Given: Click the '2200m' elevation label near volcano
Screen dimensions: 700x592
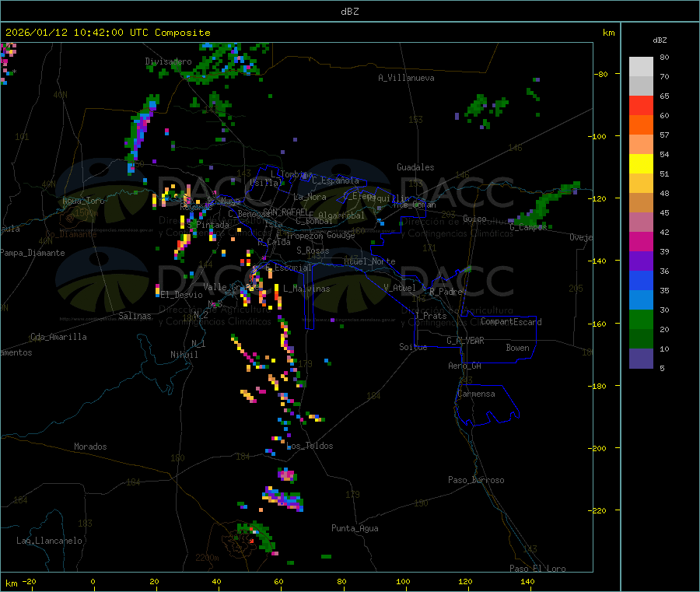Looking at the screenshot, I should (207, 558).
